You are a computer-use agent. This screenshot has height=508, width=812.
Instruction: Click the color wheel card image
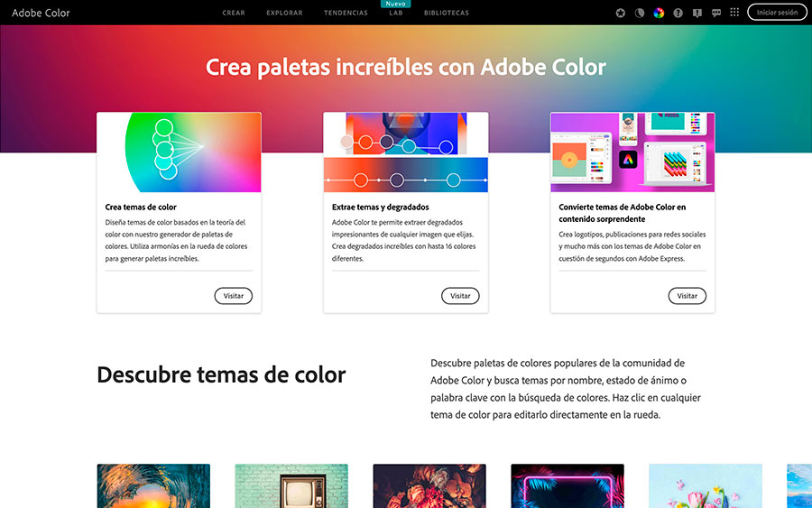[x=179, y=152]
